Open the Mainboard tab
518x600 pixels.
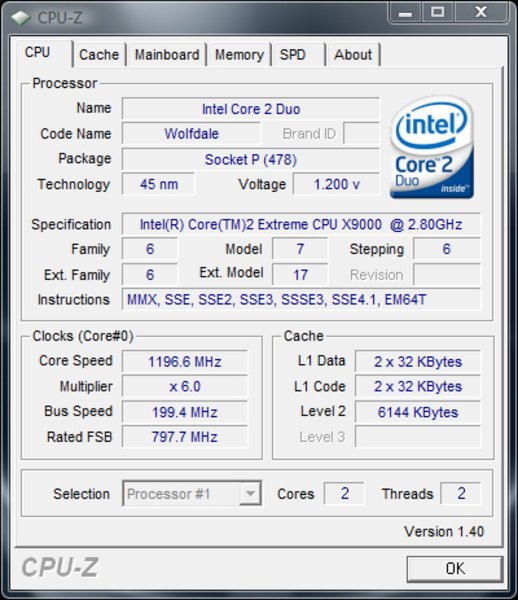coord(167,55)
